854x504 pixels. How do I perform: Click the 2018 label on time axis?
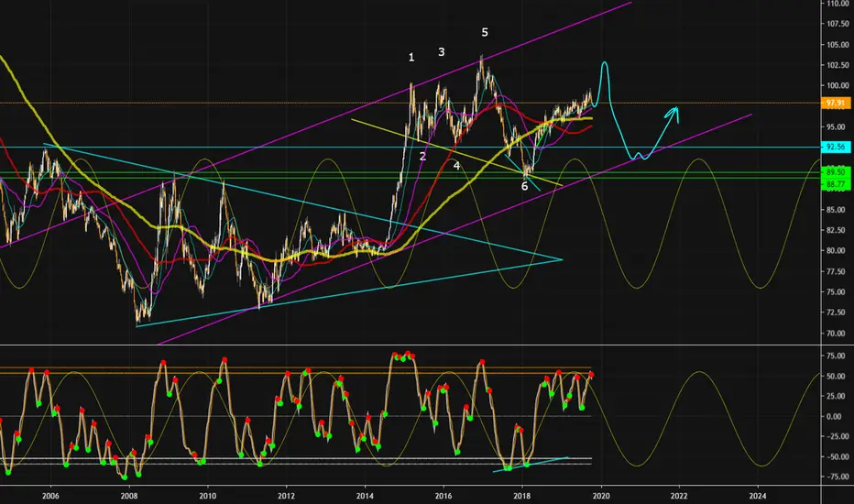[521, 496]
